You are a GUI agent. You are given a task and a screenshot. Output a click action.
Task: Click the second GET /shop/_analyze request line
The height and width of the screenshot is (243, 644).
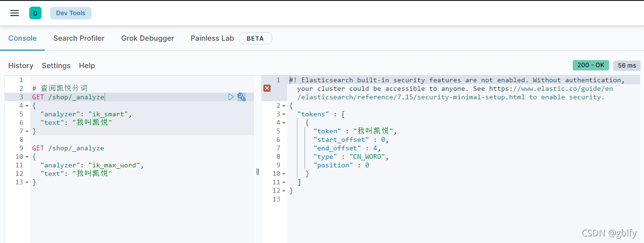pos(68,148)
